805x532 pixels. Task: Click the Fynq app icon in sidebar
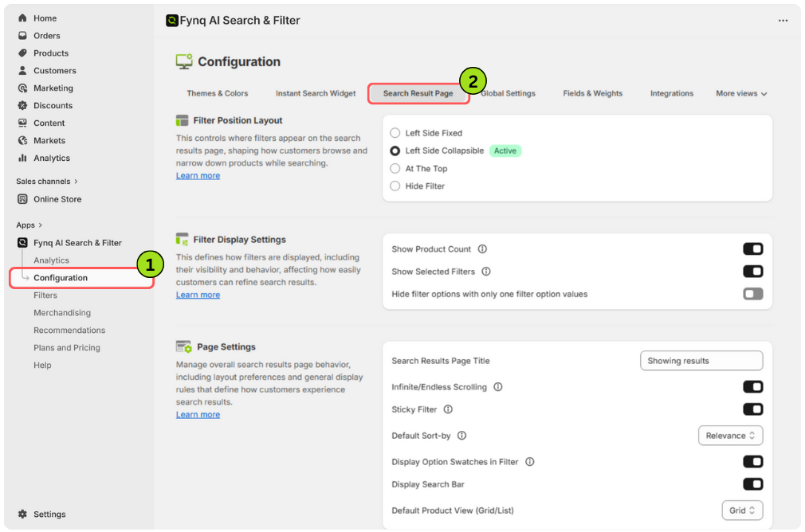click(x=22, y=243)
